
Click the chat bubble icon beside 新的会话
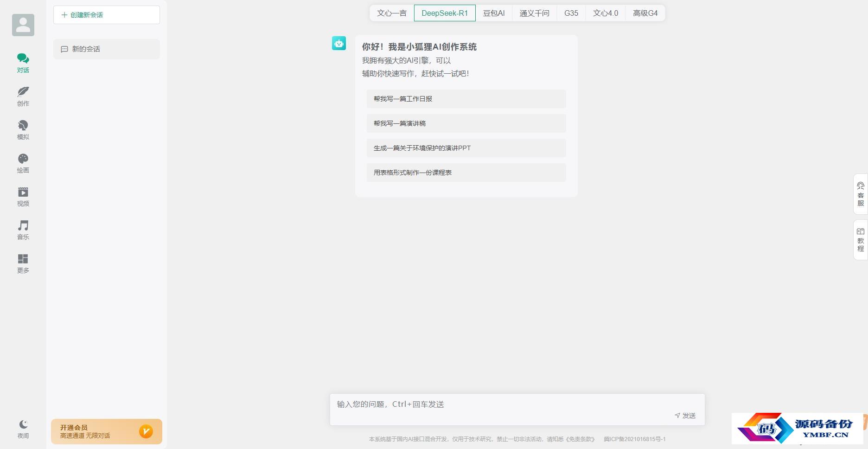click(64, 49)
